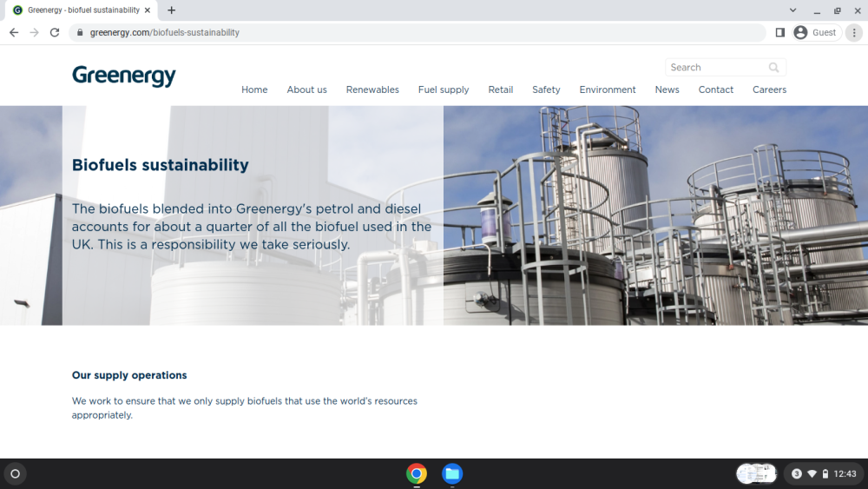Screen dimensions: 868x489
Task: Click the Biofuels sustainability heading
Action: (x=160, y=165)
